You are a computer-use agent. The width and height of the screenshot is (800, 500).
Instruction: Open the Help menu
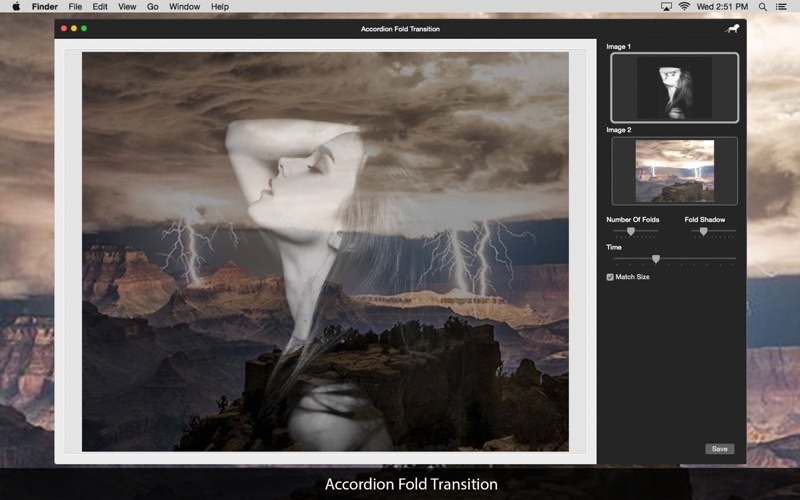(x=220, y=7)
